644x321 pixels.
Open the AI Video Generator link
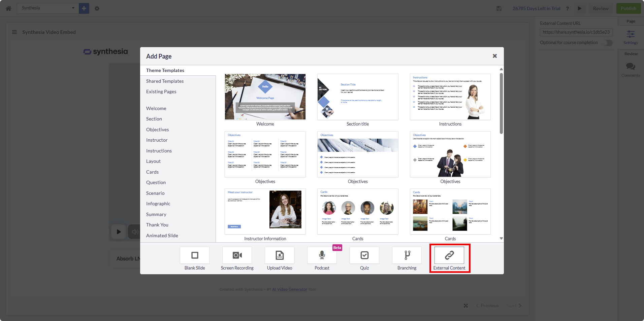click(290, 289)
